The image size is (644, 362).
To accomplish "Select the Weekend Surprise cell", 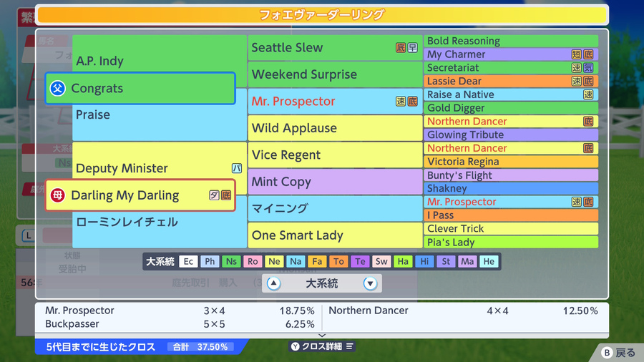I will point(335,74).
